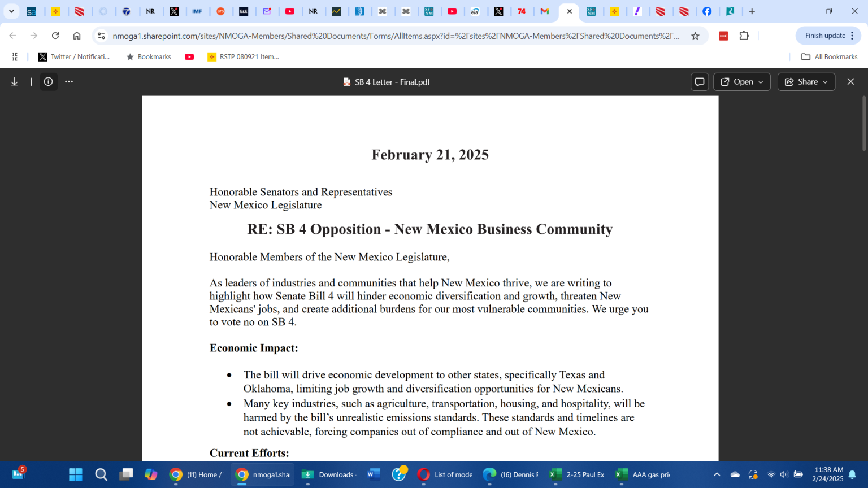This screenshot has width=868, height=488.
Task: Expand the Open dropdown button
Action: point(741,82)
